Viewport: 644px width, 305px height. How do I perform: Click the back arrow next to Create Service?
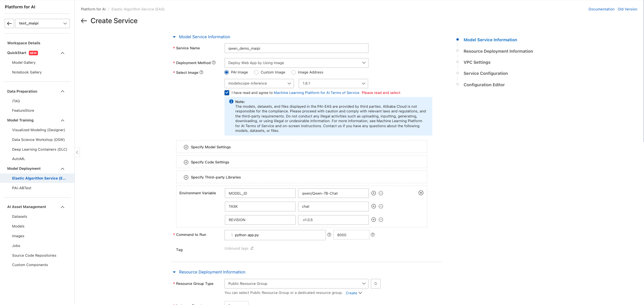(84, 21)
